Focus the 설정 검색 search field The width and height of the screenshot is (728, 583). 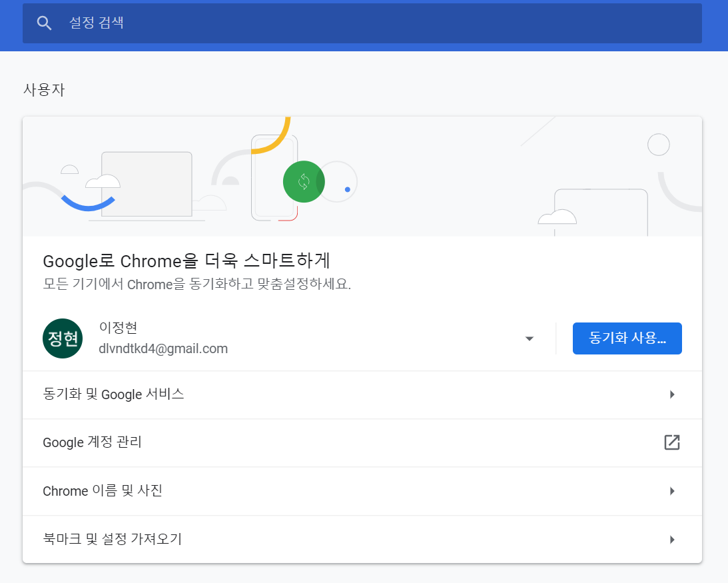tap(362, 23)
